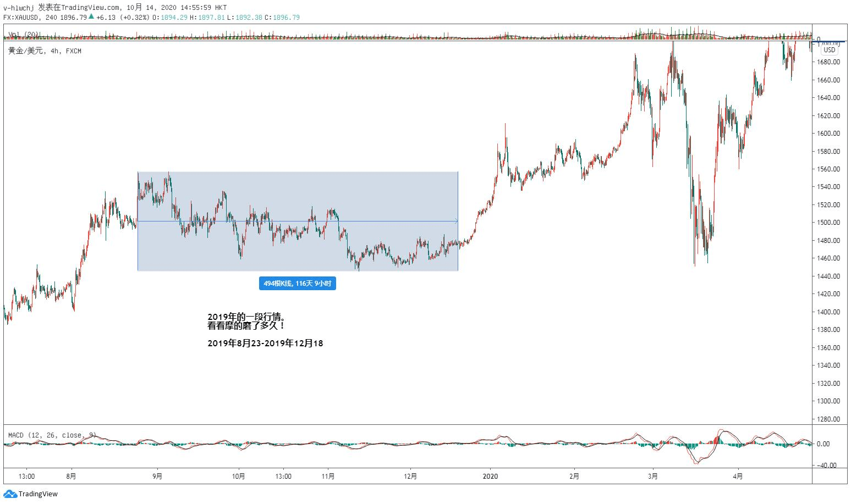
Task: Open the USD currency selector on price axis
Action: tap(829, 50)
